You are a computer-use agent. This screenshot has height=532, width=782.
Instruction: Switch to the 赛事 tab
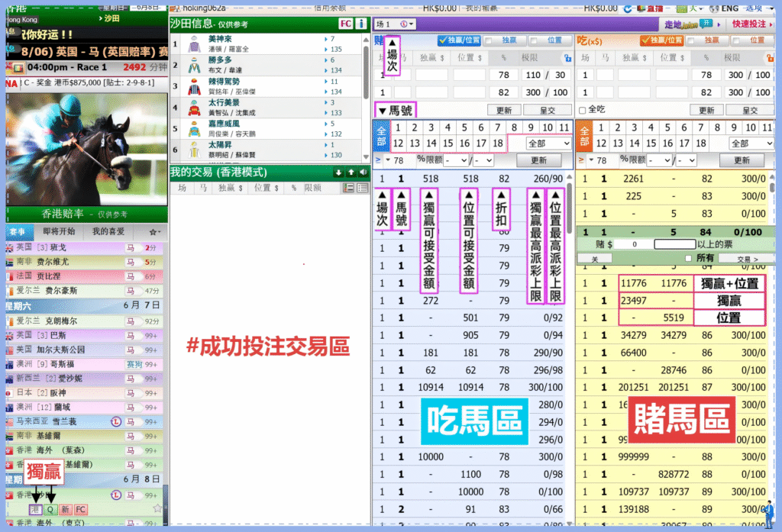[x=19, y=232]
